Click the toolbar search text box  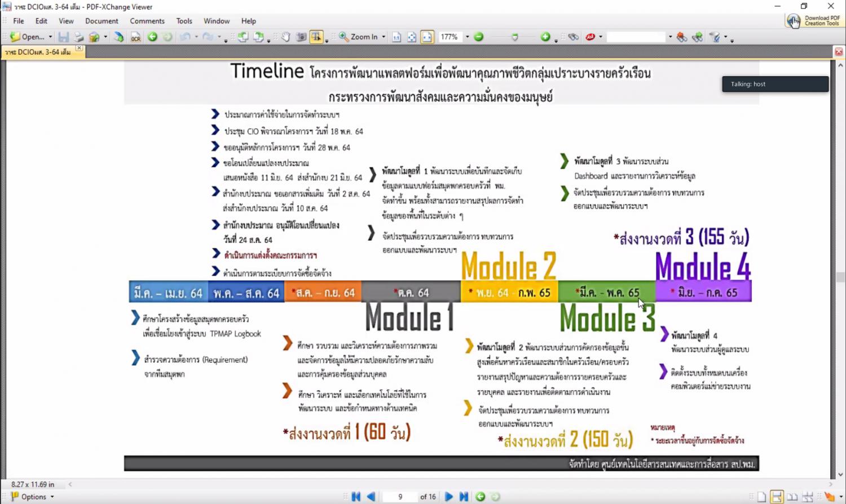click(636, 37)
